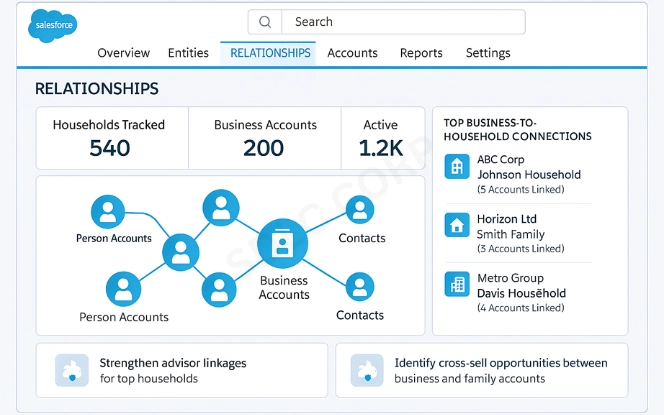Viewport: 664px width, 415px height.
Task: Go to the Accounts tab
Action: [x=352, y=53]
